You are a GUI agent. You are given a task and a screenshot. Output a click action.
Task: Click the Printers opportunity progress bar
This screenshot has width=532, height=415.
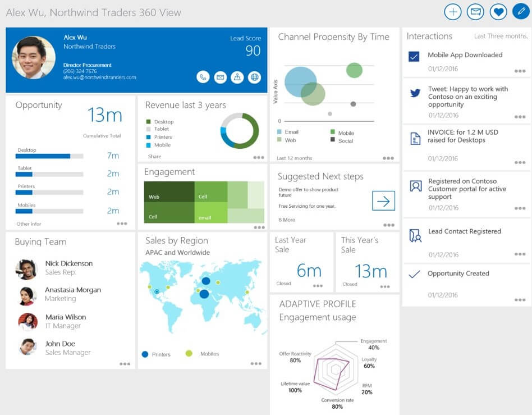[49, 192]
